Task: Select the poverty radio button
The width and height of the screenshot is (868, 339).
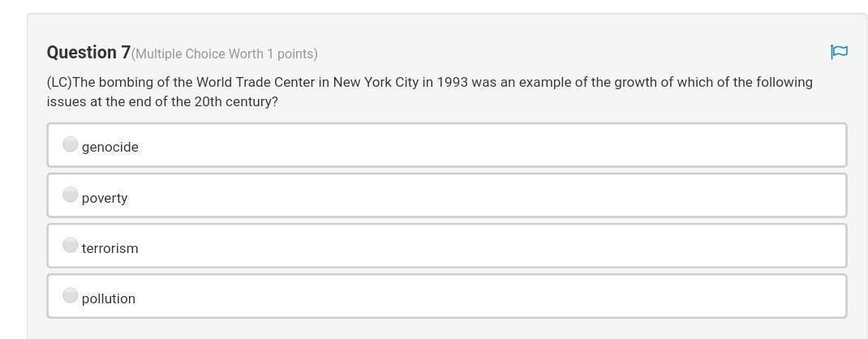Action: [71, 195]
